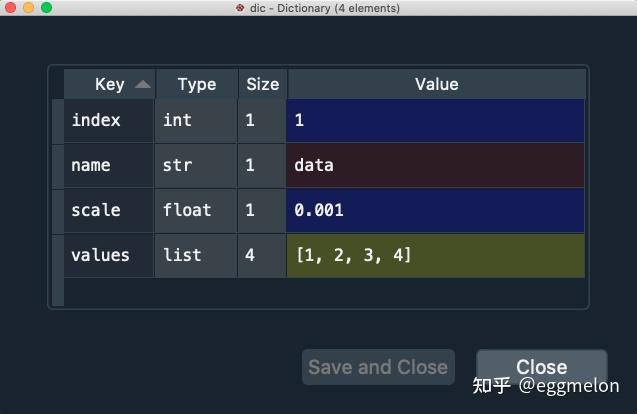Image resolution: width=637 pixels, height=414 pixels.
Task: Sort by the Key column header
Action: pos(109,84)
